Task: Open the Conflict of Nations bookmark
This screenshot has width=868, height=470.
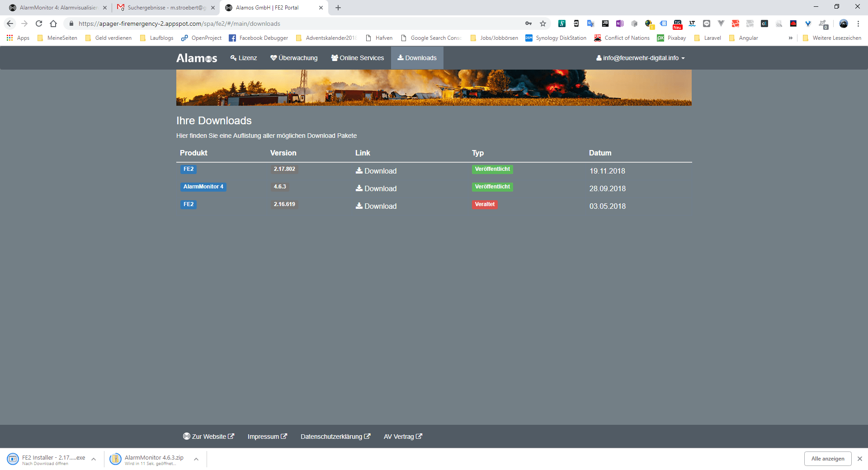Action: click(x=622, y=38)
